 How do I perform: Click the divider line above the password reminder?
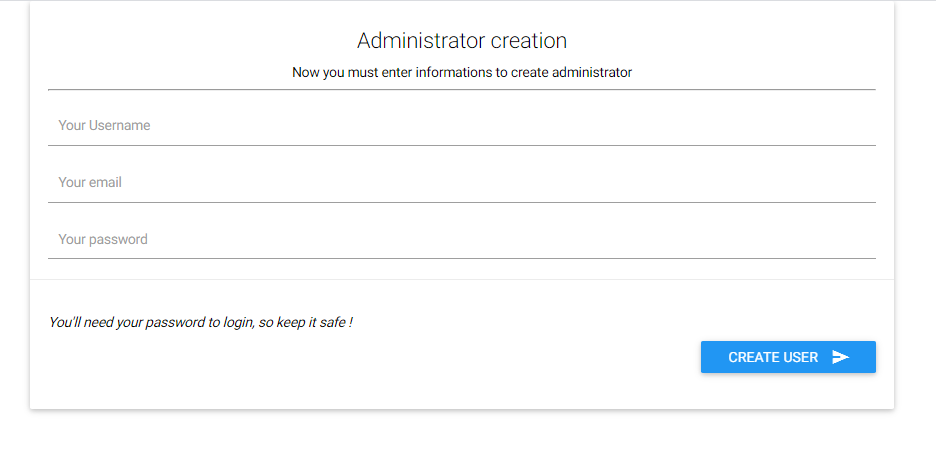461,279
